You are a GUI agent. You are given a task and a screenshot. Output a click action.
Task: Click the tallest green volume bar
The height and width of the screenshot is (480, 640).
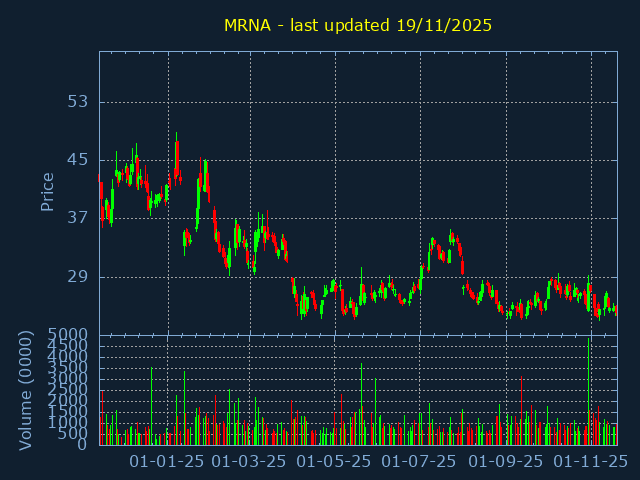click(x=589, y=392)
